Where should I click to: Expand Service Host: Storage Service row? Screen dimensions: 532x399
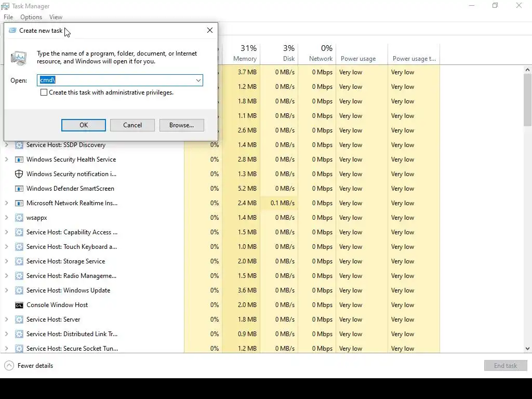(6, 262)
